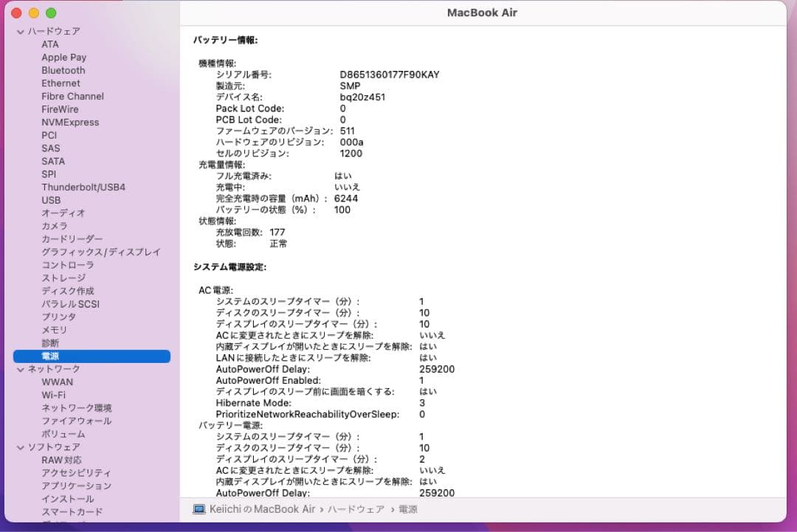Open Fibre Channel entry

(72, 97)
